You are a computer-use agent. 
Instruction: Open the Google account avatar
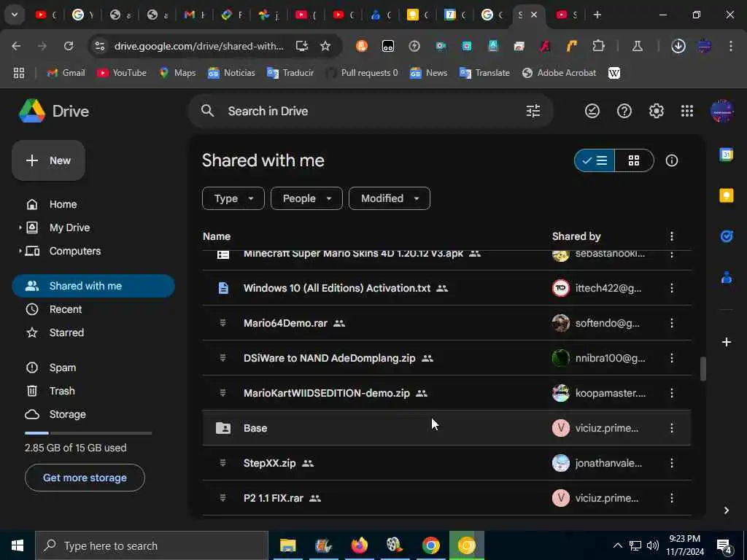(x=721, y=111)
